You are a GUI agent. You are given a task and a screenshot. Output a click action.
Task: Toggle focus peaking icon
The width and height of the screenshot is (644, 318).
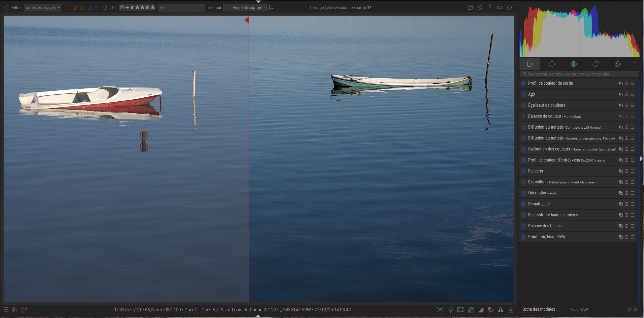click(x=440, y=309)
